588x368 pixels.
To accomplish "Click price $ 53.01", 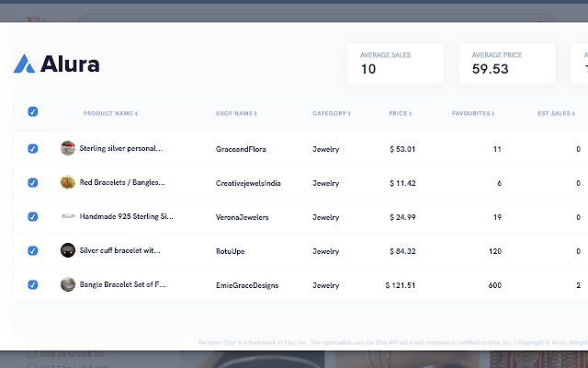I will (x=402, y=149).
